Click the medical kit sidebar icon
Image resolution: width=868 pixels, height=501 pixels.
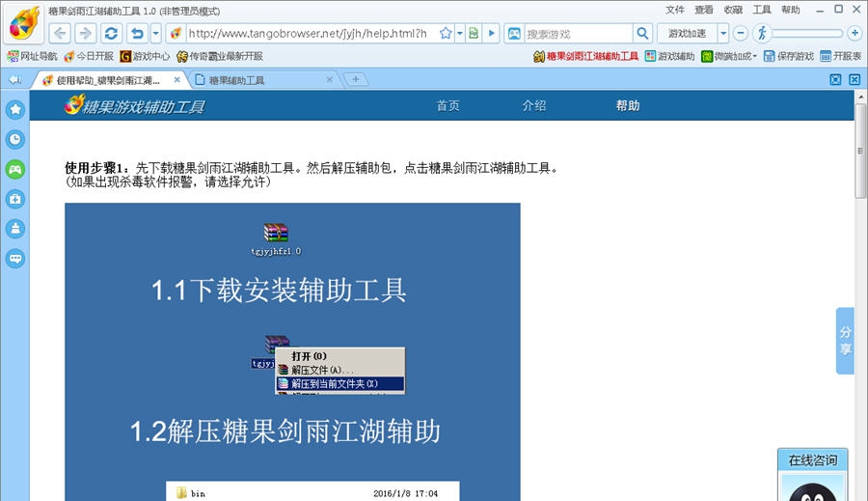[x=14, y=199]
